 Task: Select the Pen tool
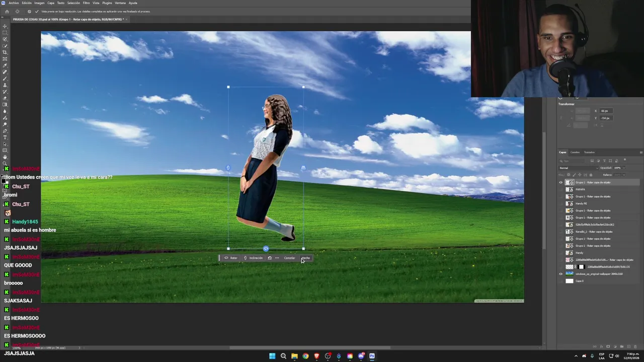[x=5, y=131]
